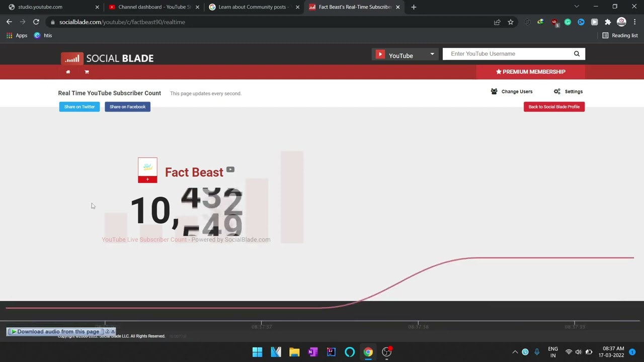Close the download audio popup bar
Image resolution: width=644 pixels, height=362 pixels.
pos(113,331)
